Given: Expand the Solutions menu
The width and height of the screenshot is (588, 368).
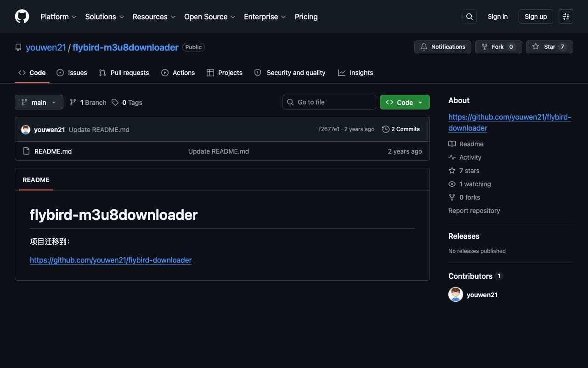Looking at the screenshot, I should pos(105,17).
